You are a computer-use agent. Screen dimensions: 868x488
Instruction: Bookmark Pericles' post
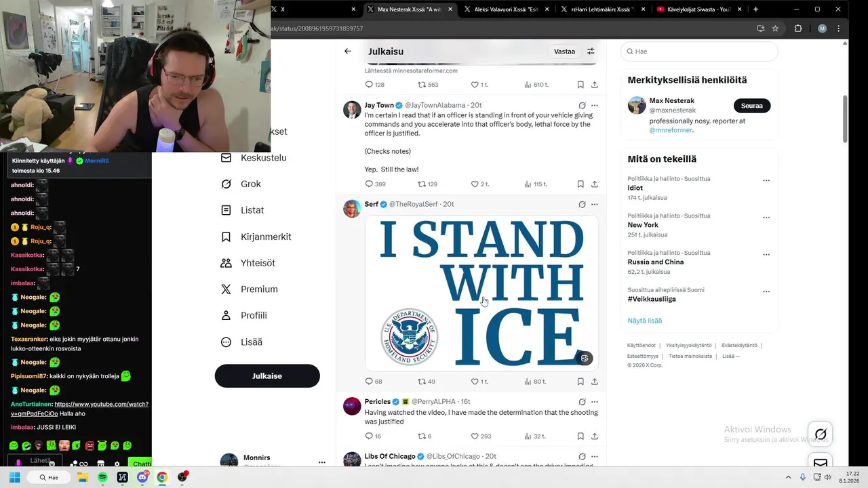click(x=580, y=436)
